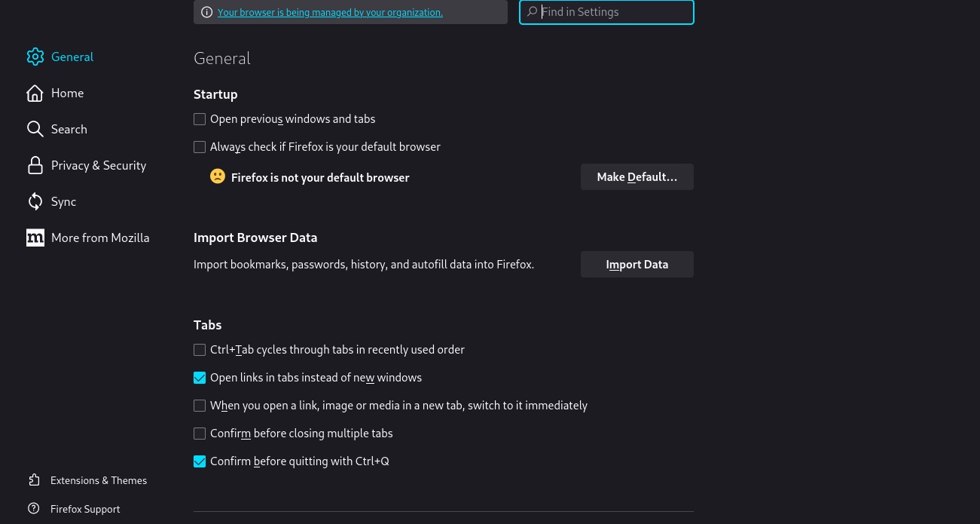Select the Sync icon in the sidebar
The width and height of the screenshot is (980, 524).
(35, 201)
